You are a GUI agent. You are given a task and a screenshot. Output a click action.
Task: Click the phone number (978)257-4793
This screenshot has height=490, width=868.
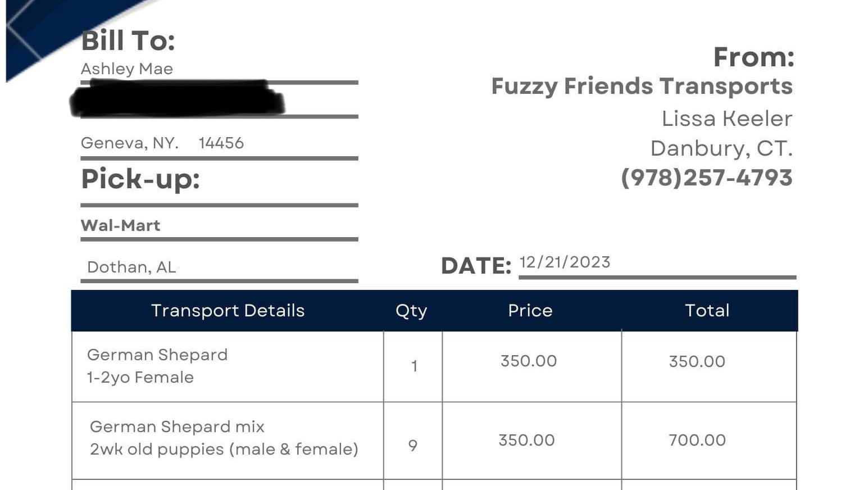click(707, 178)
